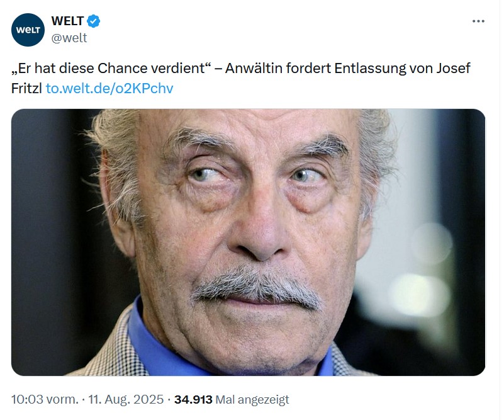Screen dimensions: 504x420
Task: Open the three-dot more options menu
Action: [x=478, y=21]
